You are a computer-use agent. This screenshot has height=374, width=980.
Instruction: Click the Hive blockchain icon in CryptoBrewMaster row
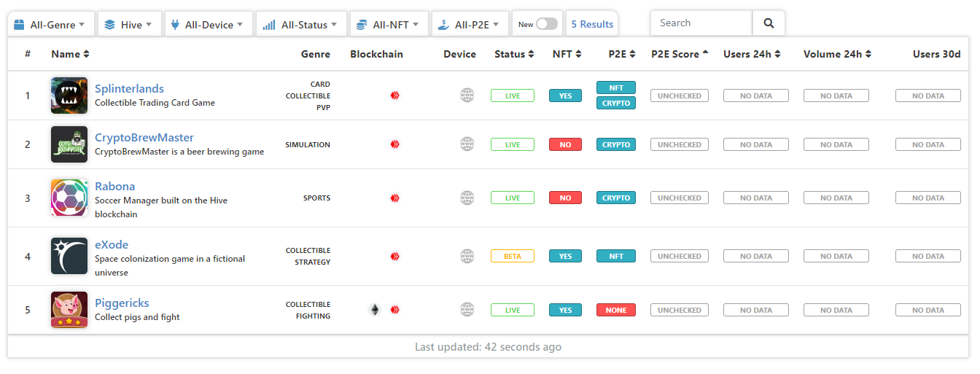click(x=395, y=144)
